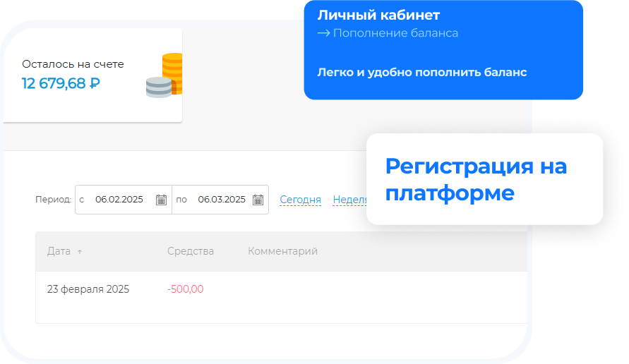This screenshot has height=364, width=629.
Task: Click the end date field 06.03.2025
Action: pyautogui.click(x=222, y=200)
